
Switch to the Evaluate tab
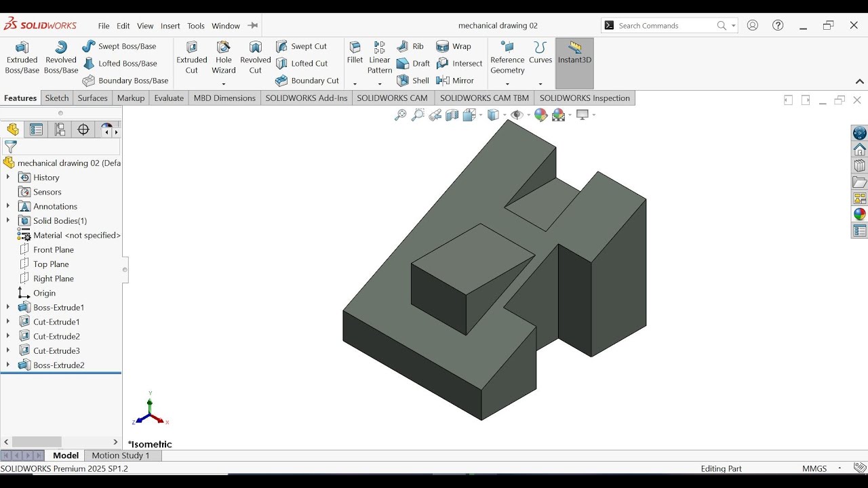(x=169, y=98)
